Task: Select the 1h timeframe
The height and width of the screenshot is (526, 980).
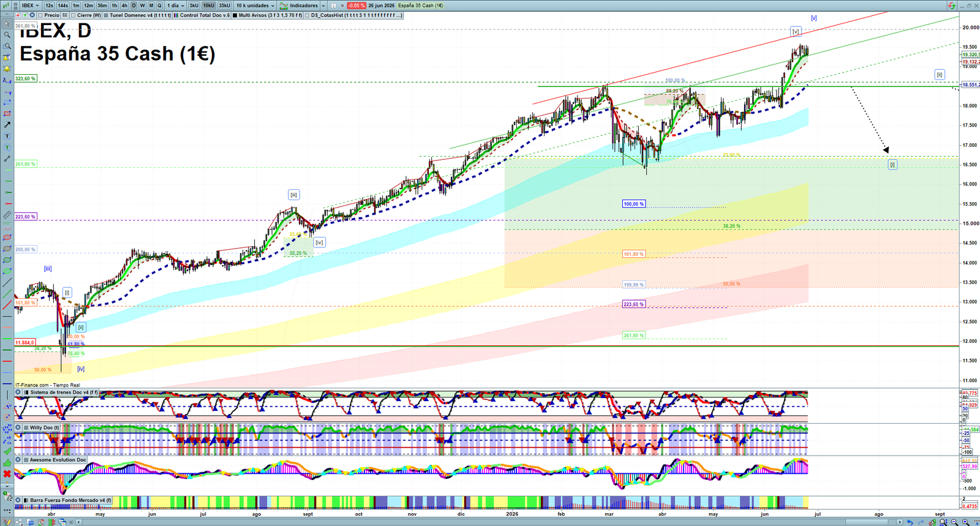Action: pyautogui.click(x=115, y=6)
